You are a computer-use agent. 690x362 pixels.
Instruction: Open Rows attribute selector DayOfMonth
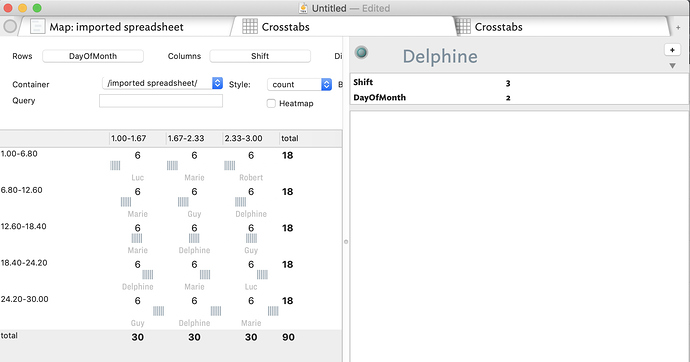93,56
